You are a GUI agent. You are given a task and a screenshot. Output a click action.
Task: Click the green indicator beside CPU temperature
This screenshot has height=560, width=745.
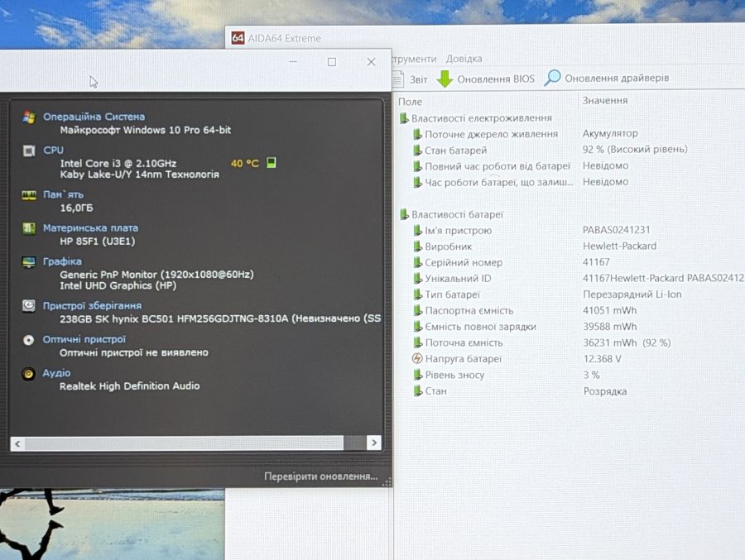(x=272, y=163)
